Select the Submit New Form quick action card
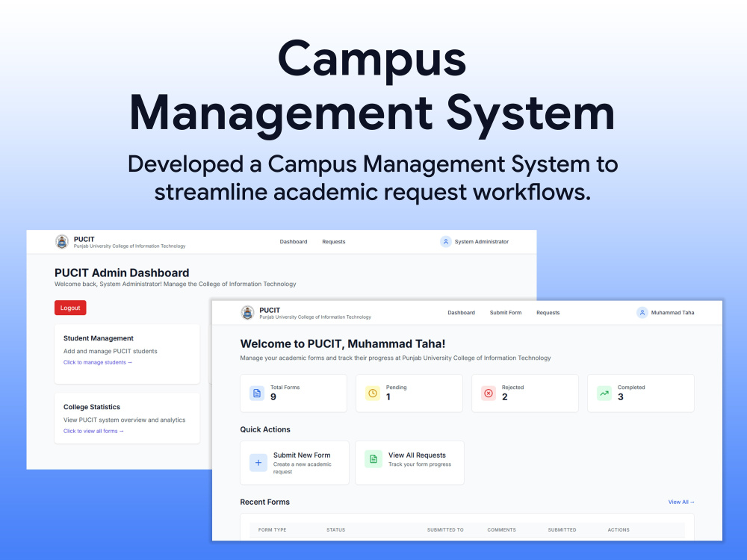 pyautogui.click(x=294, y=463)
